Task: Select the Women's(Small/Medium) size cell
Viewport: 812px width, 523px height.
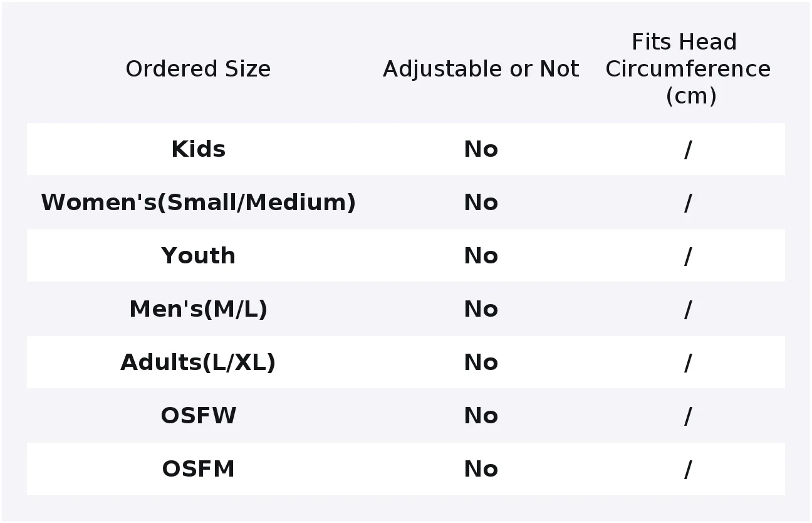Action: click(198, 203)
